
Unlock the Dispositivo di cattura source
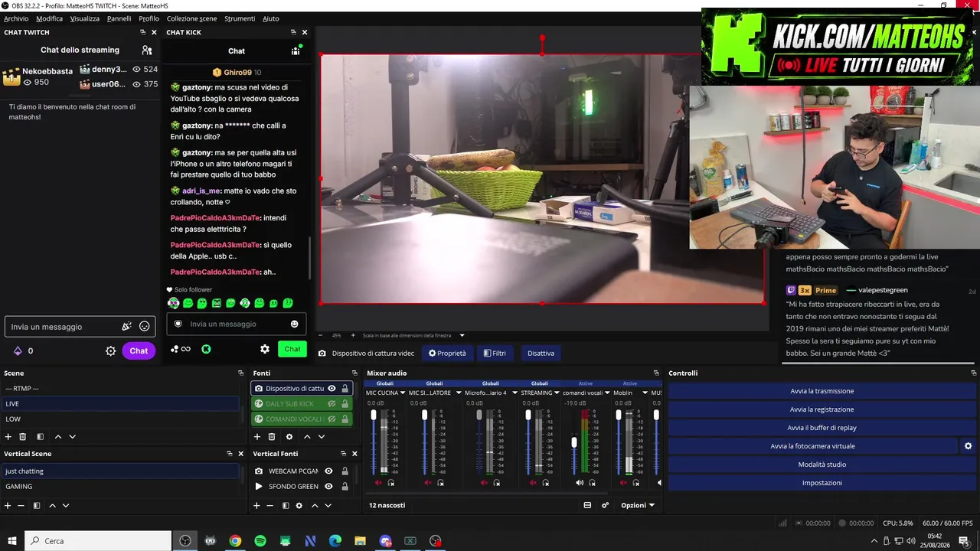(345, 389)
